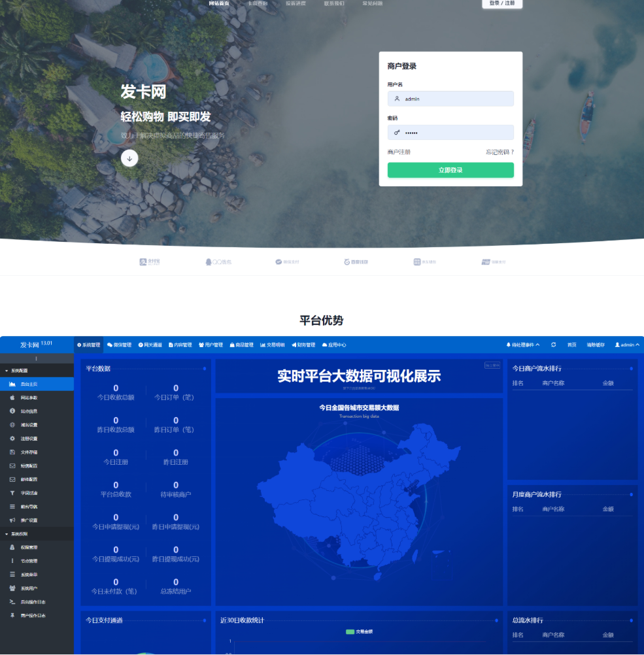Collapse the 系统配置 sidebar section
Image resolution: width=644 pixels, height=655 pixels.
20,370
